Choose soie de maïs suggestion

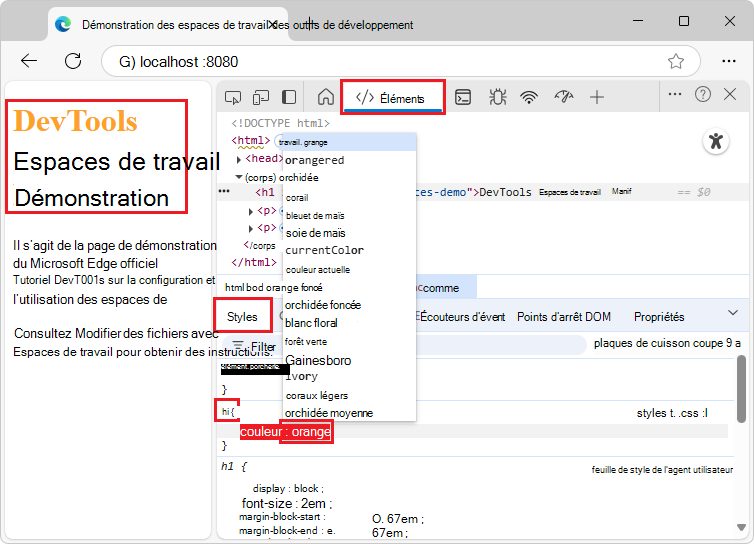(x=349, y=233)
